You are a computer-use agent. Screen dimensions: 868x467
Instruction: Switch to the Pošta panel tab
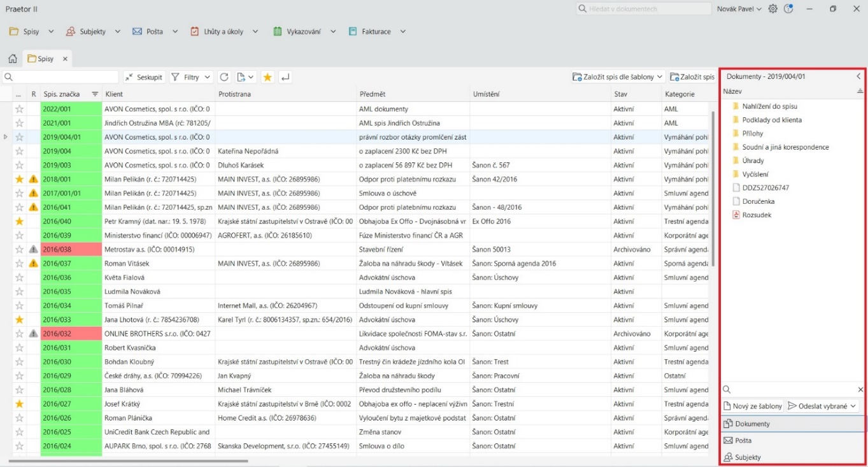coord(743,440)
